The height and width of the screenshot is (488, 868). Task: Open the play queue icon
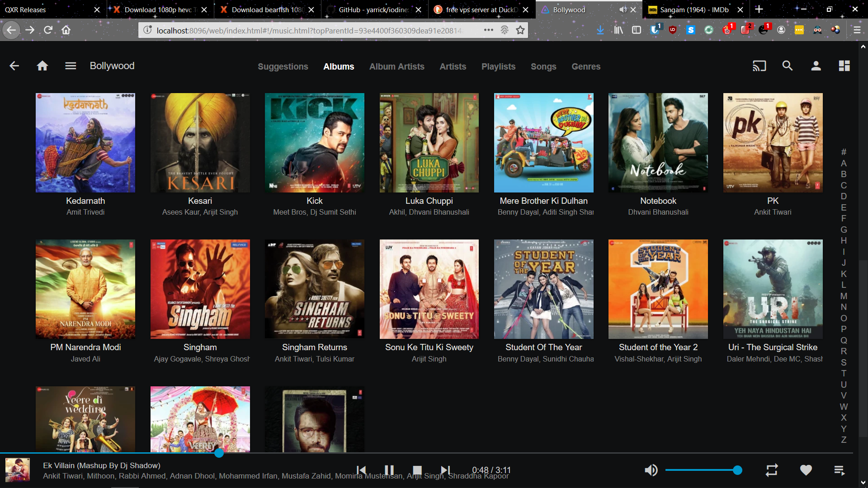(x=840, y=470)
